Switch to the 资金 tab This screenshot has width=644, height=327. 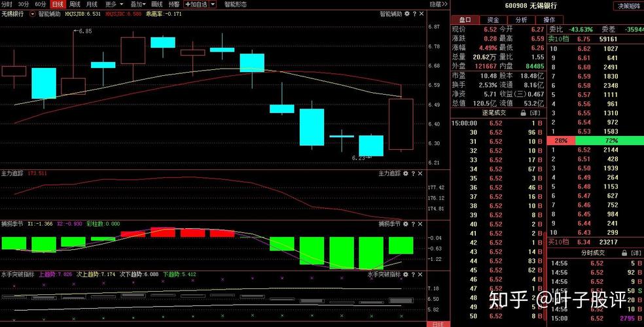pyautogui.click(x=493, y=20)
